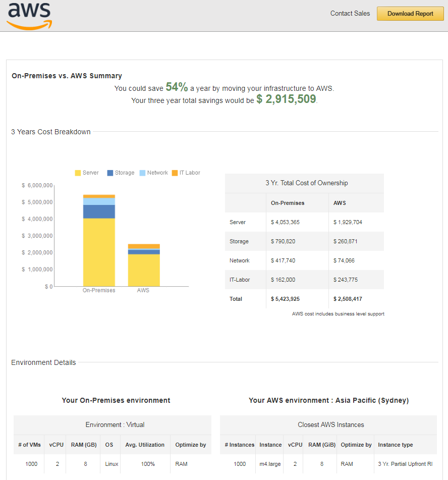This screenshot has width=448, height=480.
Task: Select the IT Labor legend label
Action: point(190,173)
